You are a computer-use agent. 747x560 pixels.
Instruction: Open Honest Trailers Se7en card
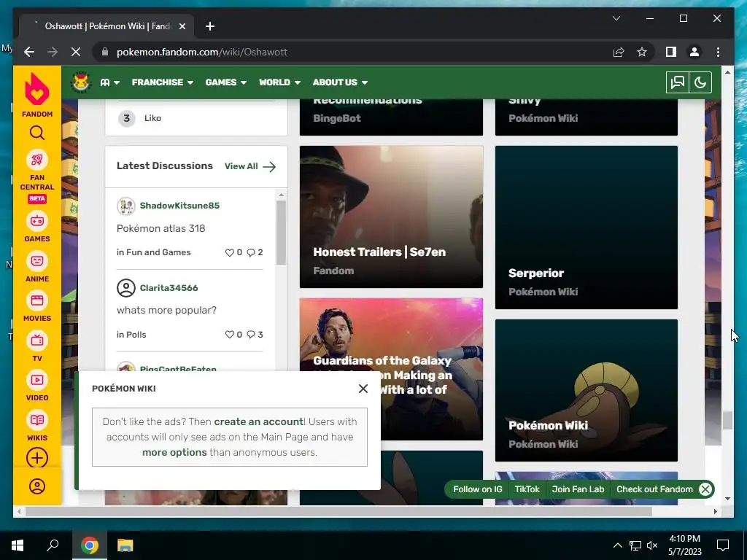coord(391,217)
